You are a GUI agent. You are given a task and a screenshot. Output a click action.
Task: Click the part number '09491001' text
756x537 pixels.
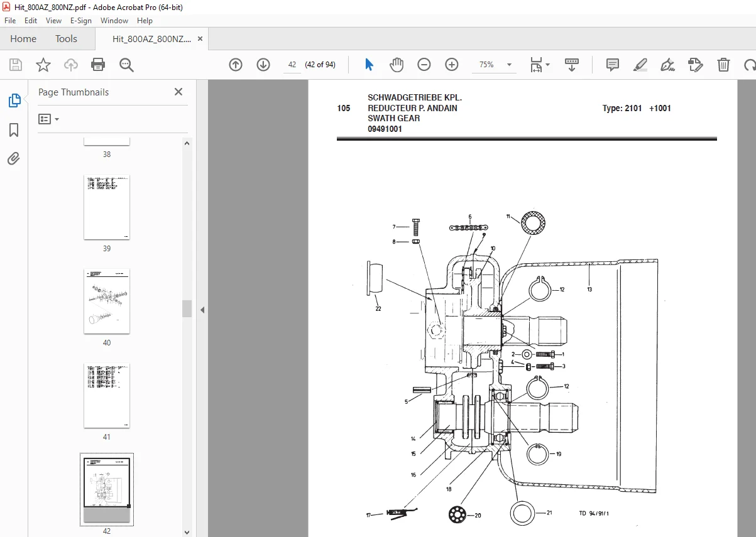pos(385,129)
